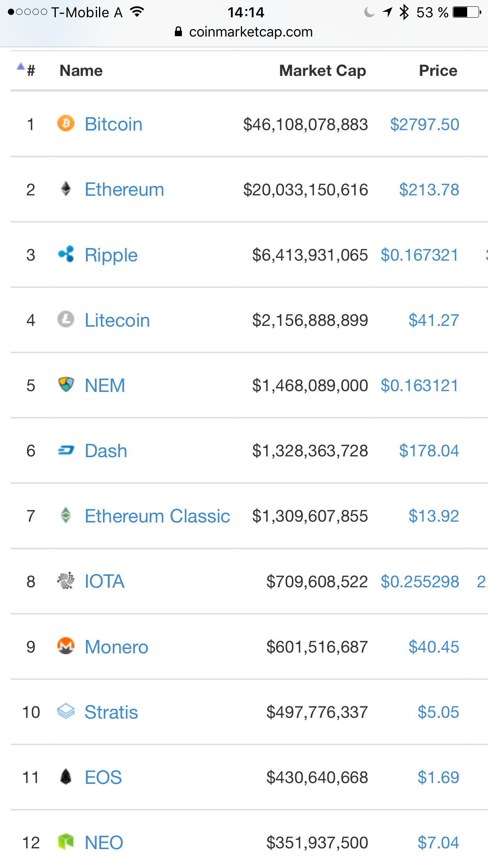This screenshot has height=868, width=488.
Task: Click Ripple price $0.167321
Action: (x=419, y=255)
